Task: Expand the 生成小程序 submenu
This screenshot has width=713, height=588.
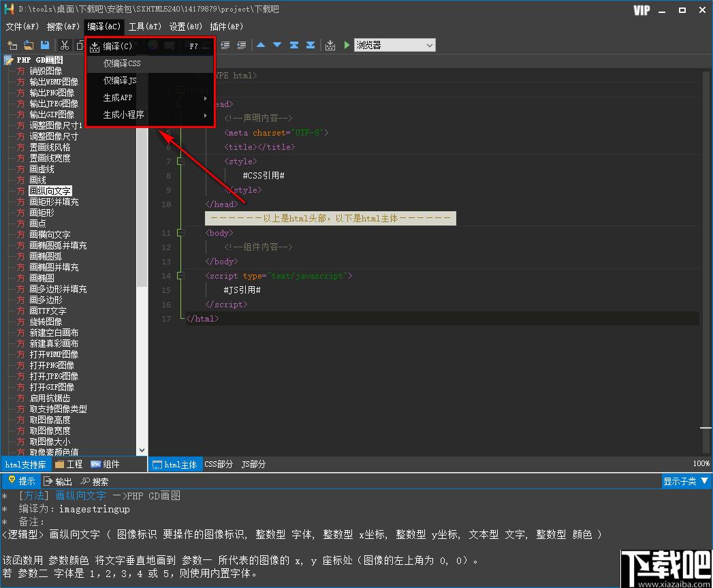Action: [x=150, y=114]
